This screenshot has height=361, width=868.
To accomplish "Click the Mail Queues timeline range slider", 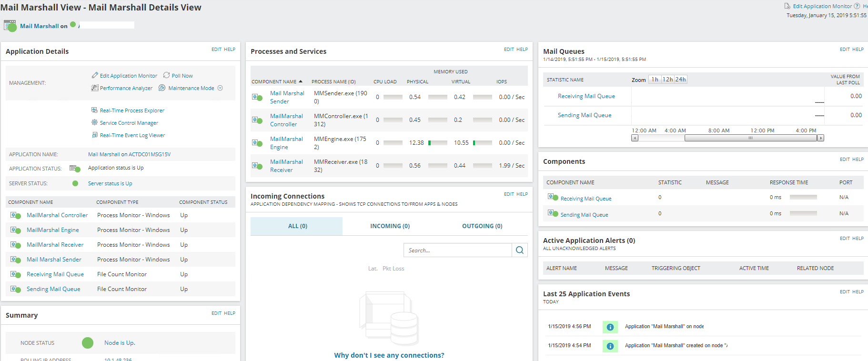I will [x=751, y=138].
